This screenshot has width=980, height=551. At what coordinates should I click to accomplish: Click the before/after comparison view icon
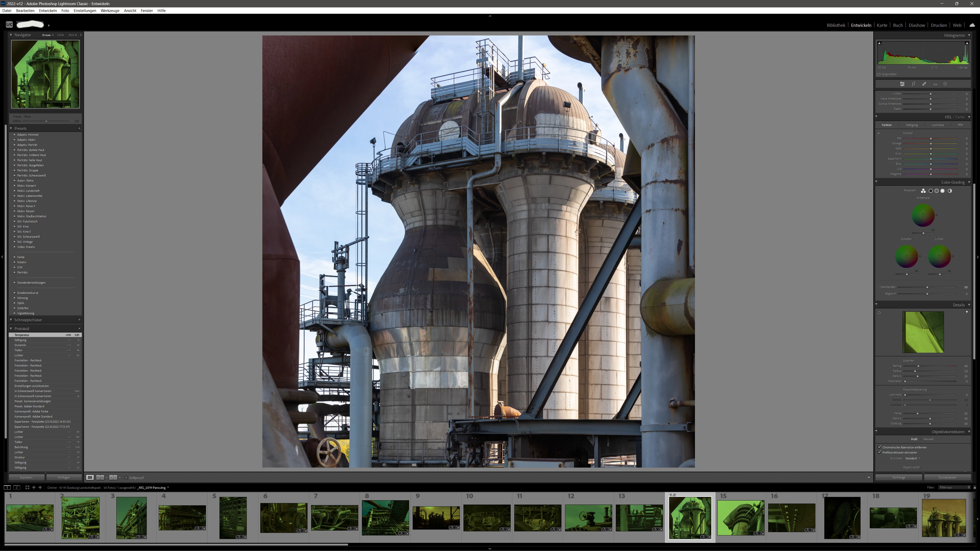[100, 477]
